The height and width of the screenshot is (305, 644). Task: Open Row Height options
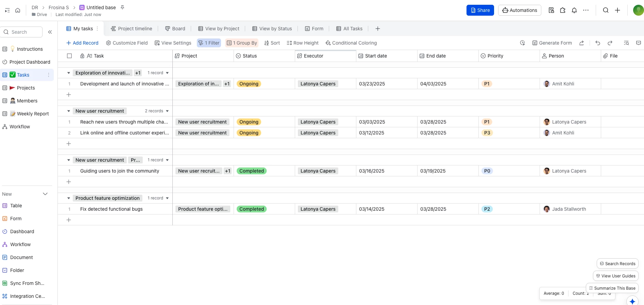coord(303,43)
